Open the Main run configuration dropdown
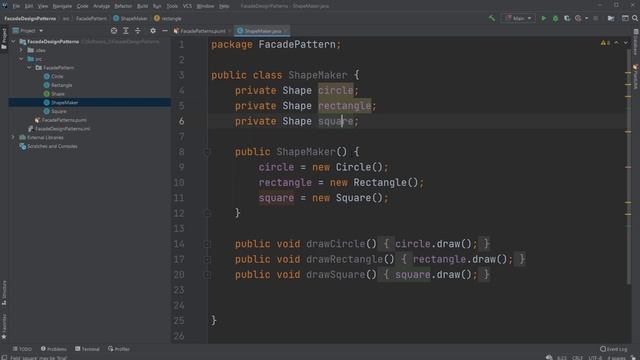 (x=518, y=18)
